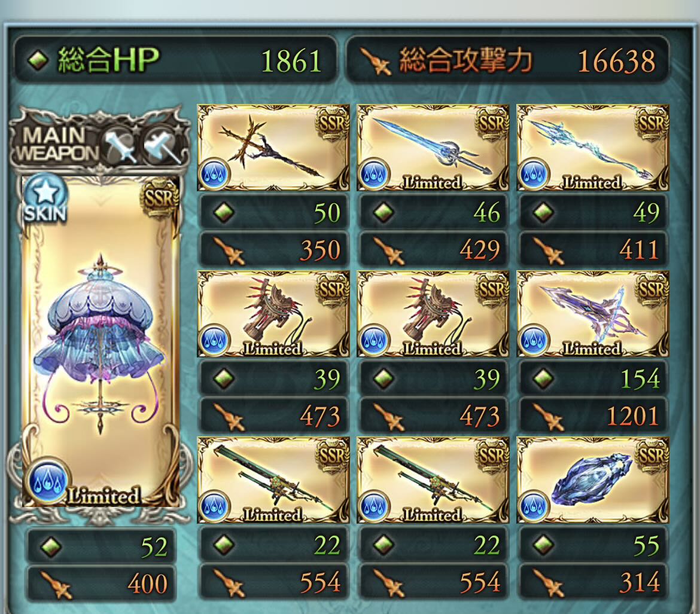Select the blue ice sword with 429 attack

tap(433, 148)
